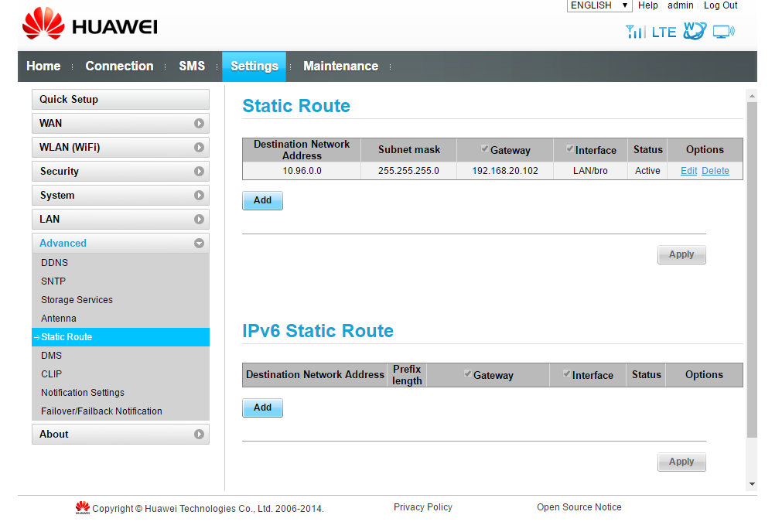Click the WiFi monitor status icon
This screenshot has width=782, height=532.
[x=724, y=32]
